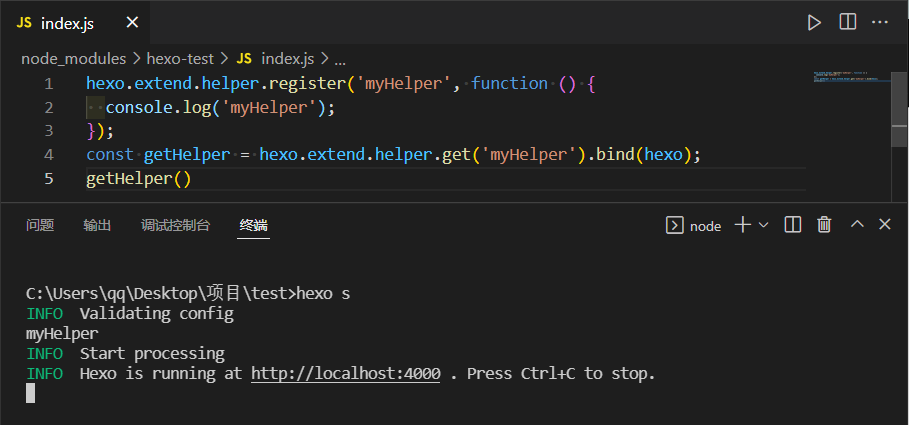
Task: Select the 终端 terminal tab
Action: click(253, 225)
